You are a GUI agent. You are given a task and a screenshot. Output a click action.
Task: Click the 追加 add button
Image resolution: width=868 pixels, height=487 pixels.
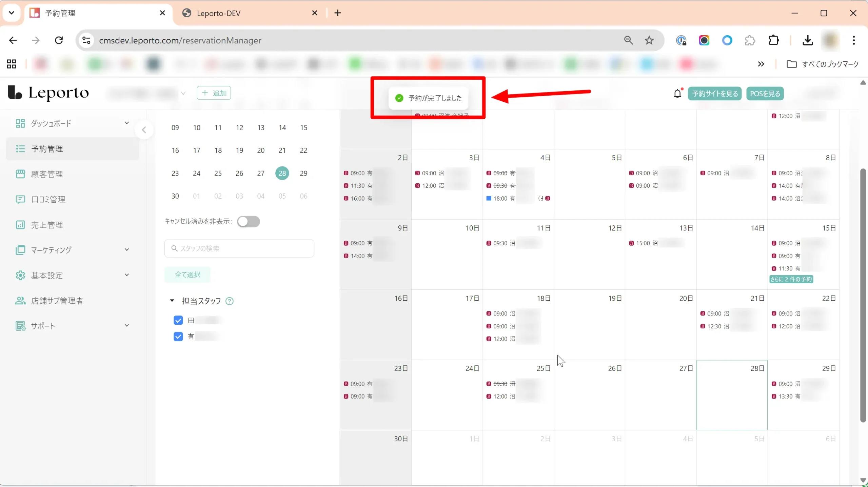214,93
